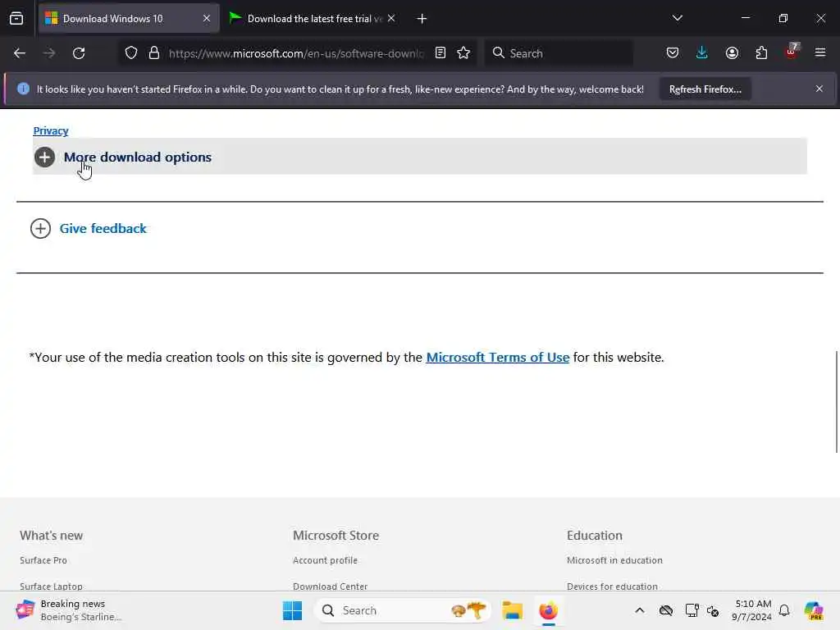Image resolution: width=840 pixels, height=630 pixels.
Task: Toggle reader view icon
Action: tap(441, 53)
